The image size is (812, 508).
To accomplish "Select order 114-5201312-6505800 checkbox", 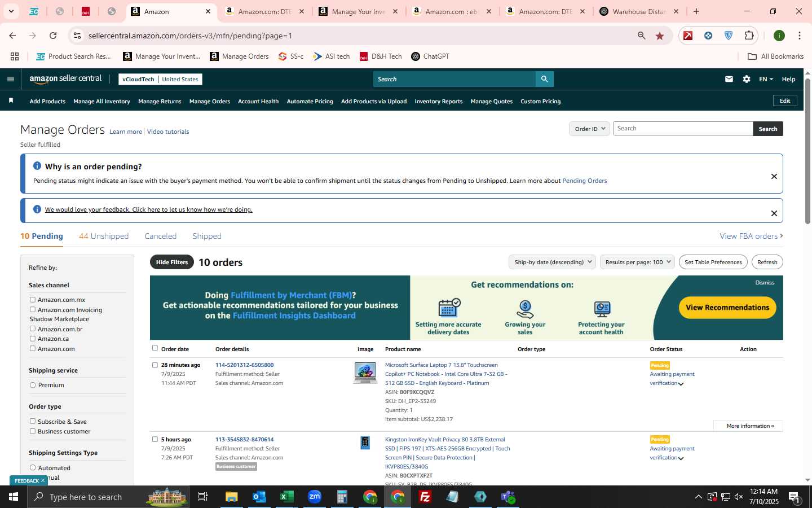I will tap(155, 365).
